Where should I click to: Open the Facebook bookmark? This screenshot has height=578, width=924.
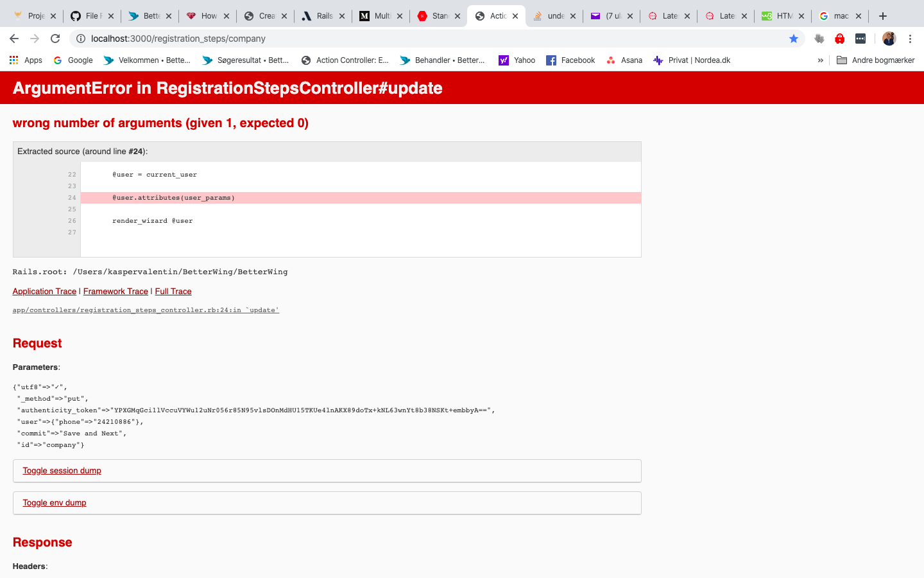pos(570,60)
